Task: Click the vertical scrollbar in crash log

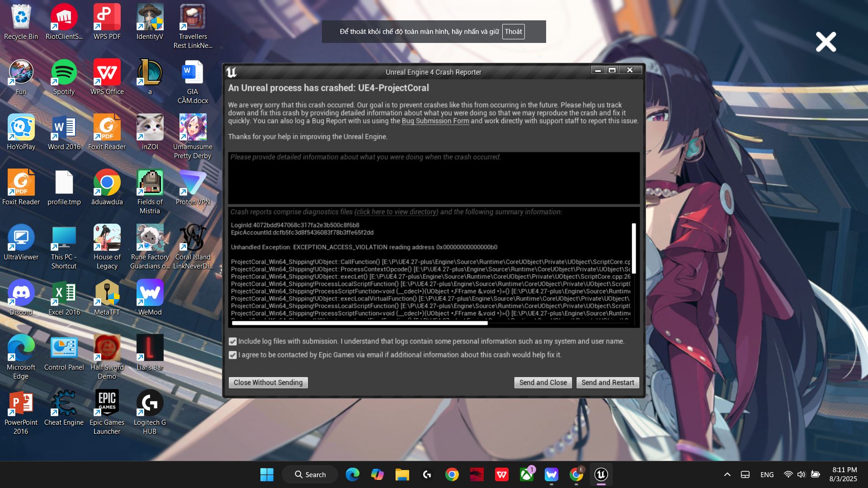Action: tap(634, 249)
